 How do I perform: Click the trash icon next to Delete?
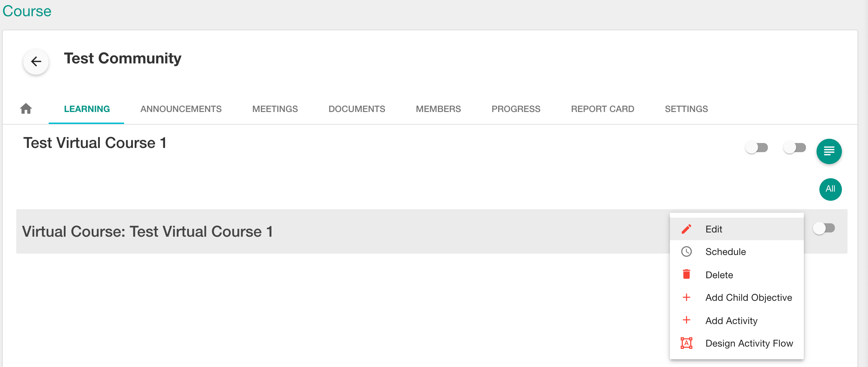point(686,274)
